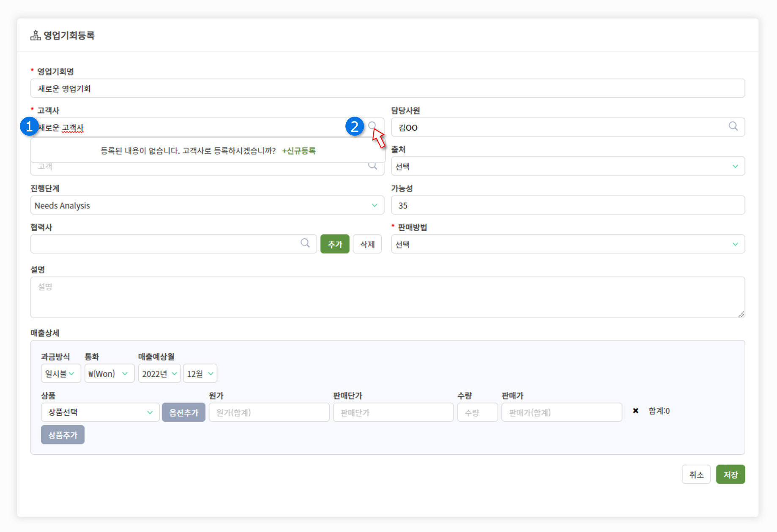Select year in the 2022년 dropdown
Image resolution: width=777 pixels, height=532 pixels.
click(x=159, y=374)
